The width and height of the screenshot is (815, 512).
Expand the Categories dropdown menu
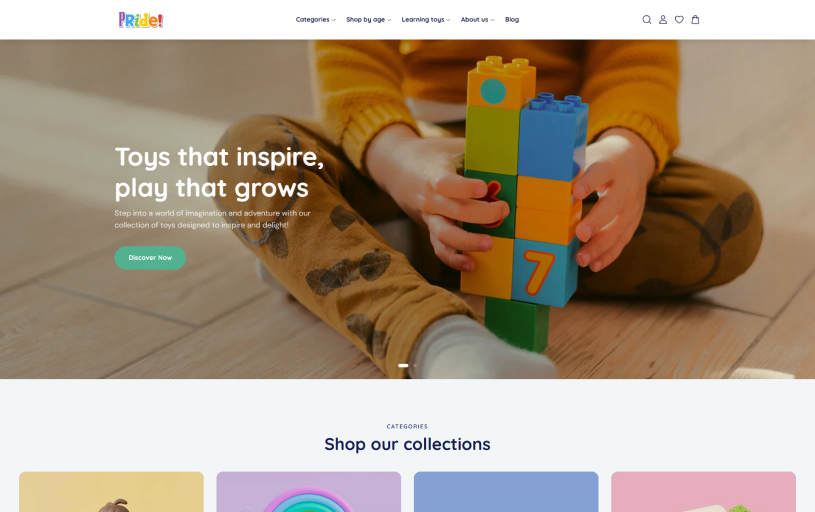[316, 20]
